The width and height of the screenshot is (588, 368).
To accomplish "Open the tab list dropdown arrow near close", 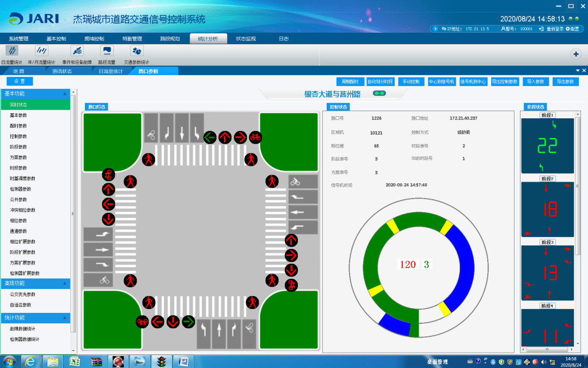I will click(578, 71).
